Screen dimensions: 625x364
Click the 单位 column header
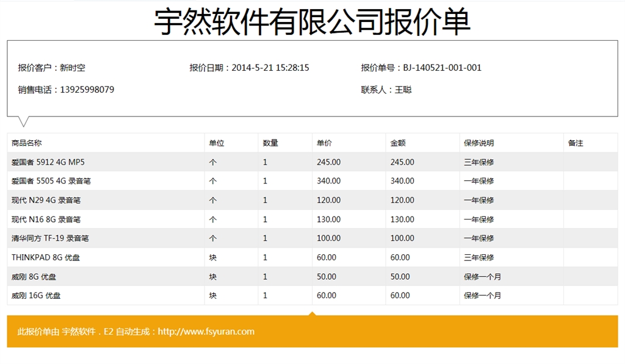(217, 143)
